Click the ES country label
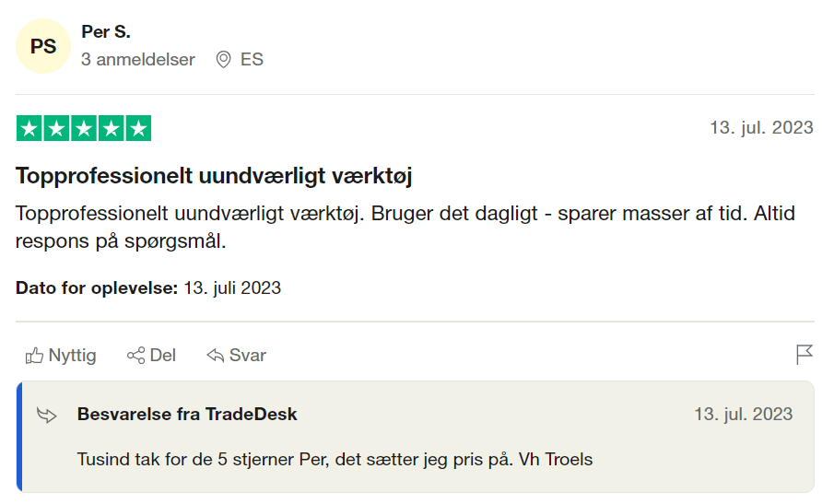Screen dimensions: 822x504 point(252,59)
